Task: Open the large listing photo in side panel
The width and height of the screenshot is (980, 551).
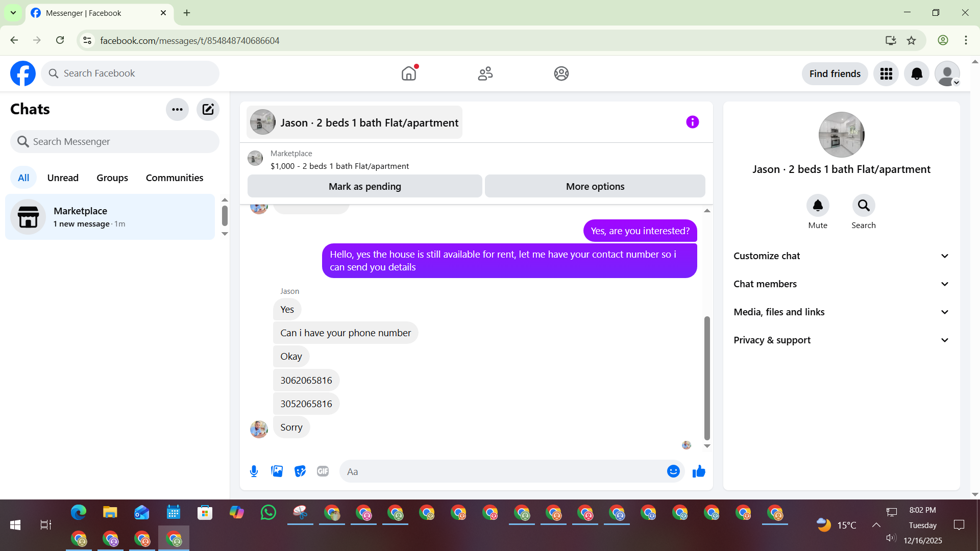Action: pyautogui.click(x=842, y=135)
